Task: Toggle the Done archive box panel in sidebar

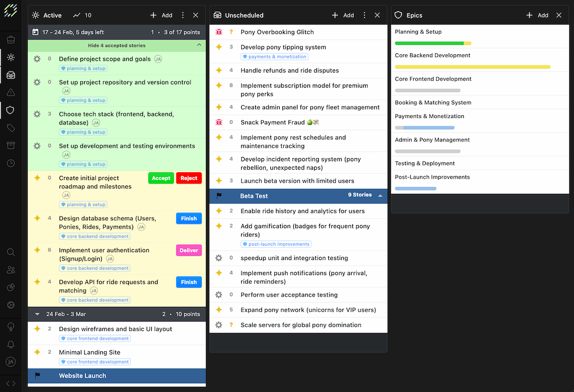Action: (x=10, y=146)
